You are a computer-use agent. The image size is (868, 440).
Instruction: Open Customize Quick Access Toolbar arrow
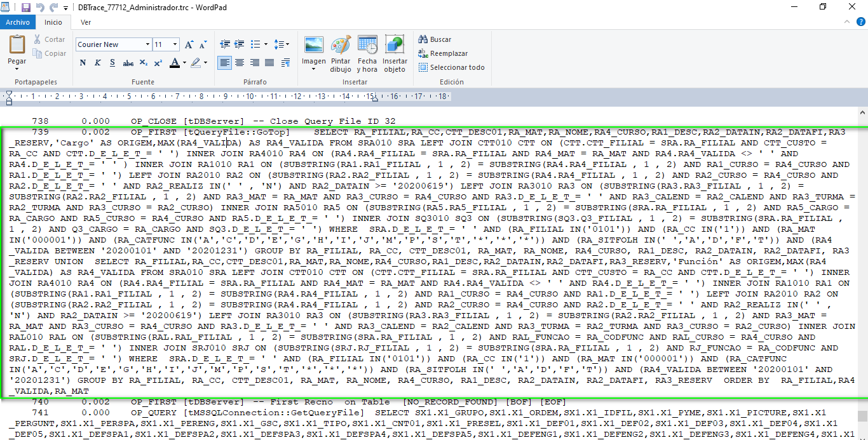pos(65,8)
